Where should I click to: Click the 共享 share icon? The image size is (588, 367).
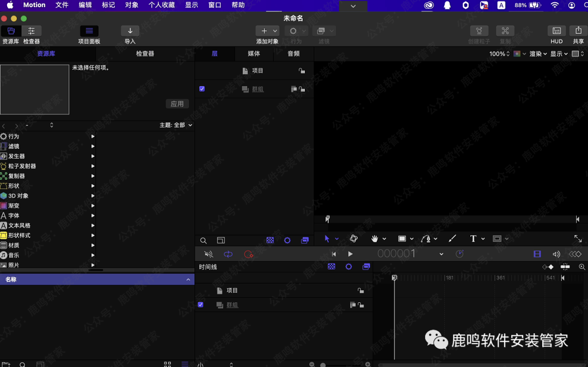[578, 31]
